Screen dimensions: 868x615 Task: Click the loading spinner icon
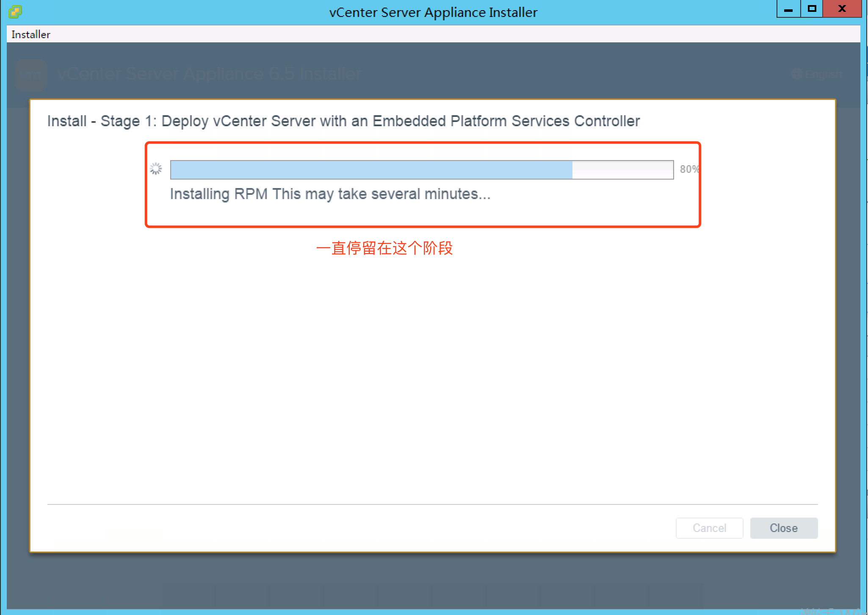156,169
